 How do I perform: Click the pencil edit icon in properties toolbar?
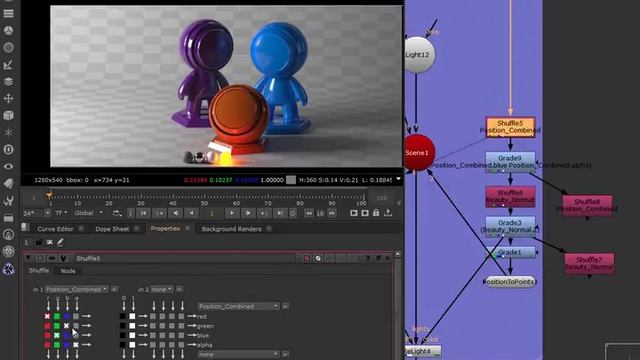coord(60,242)
